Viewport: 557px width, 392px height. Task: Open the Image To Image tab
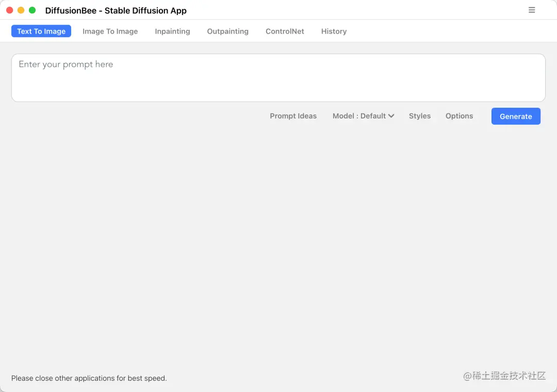tap(110, 31)
